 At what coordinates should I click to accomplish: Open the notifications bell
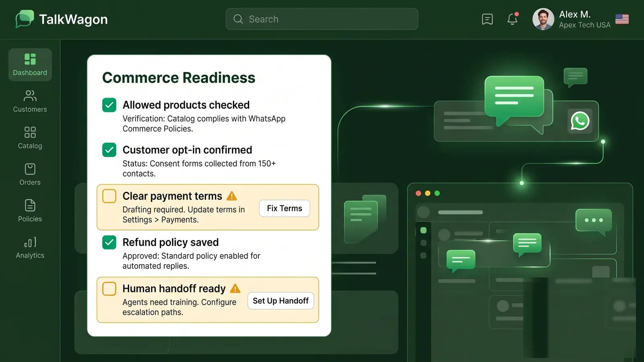point(512,19)
